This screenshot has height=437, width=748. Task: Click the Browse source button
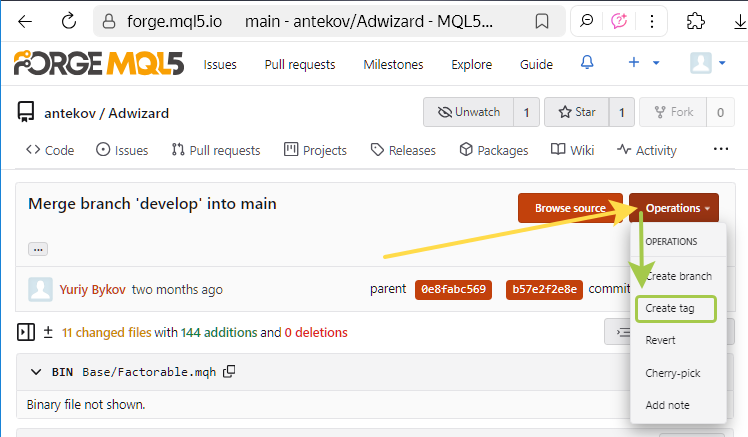570,208
